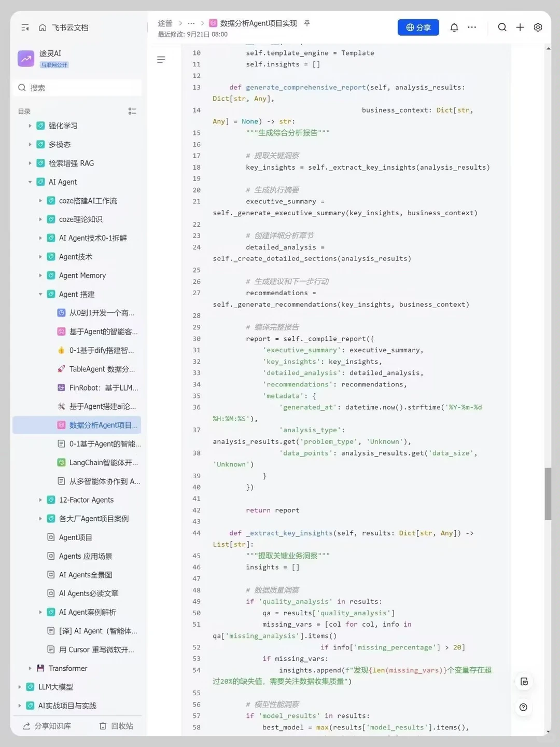The image size is (560, 747).
Task: Open the 途灵AI knowledge base logo
Action: point(26,59)
